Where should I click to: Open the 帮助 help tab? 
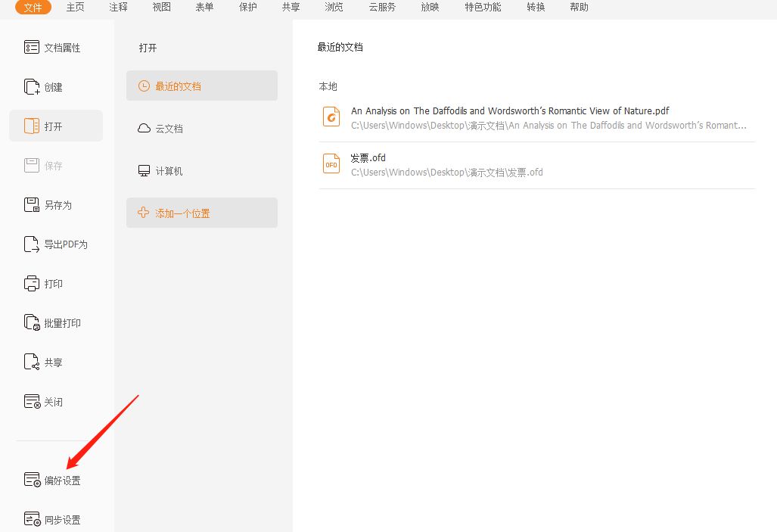[x=579, y=8]
